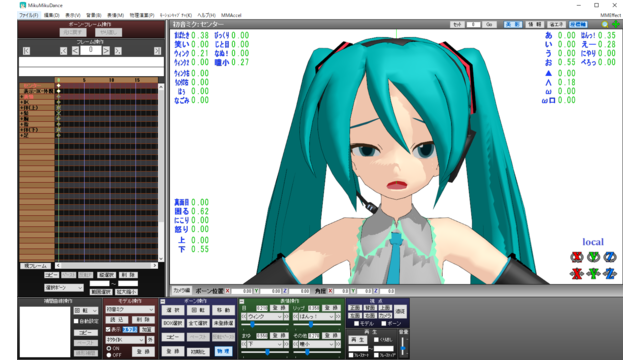Screen dimensions: 640x360
Task: Toggle モデル checkbox in 視点 panel
Action: pos(356,324)
